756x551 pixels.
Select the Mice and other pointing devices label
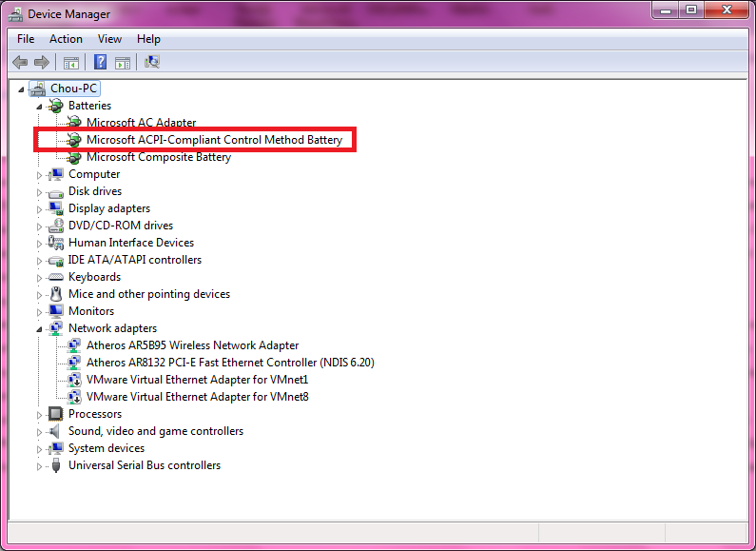coord(149,294)
